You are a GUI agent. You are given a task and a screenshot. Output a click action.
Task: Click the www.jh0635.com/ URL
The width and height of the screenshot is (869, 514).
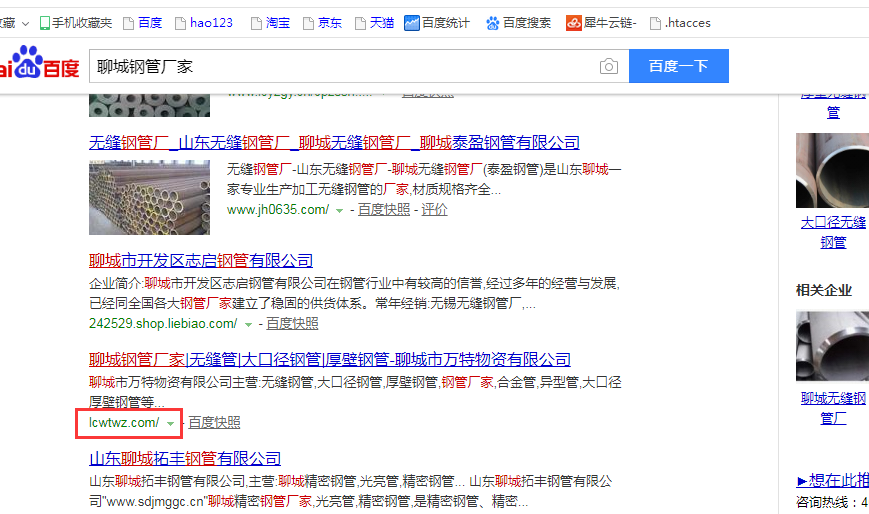click(278, 210)
